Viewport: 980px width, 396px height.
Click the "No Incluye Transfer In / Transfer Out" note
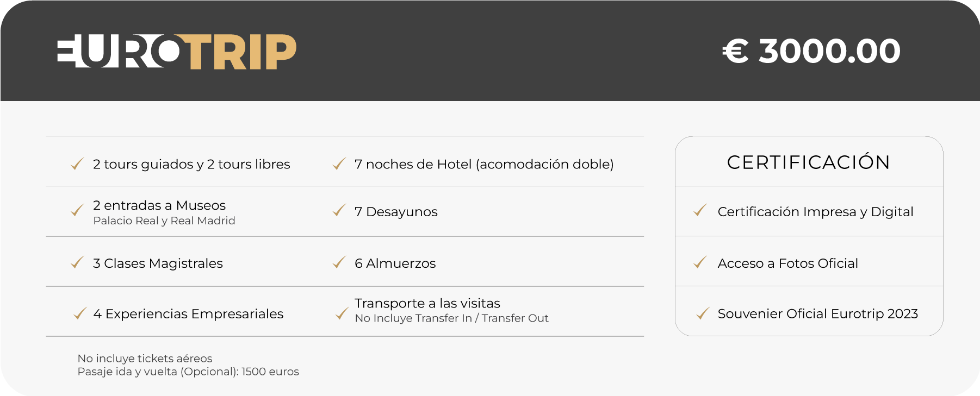click(451, 318)
